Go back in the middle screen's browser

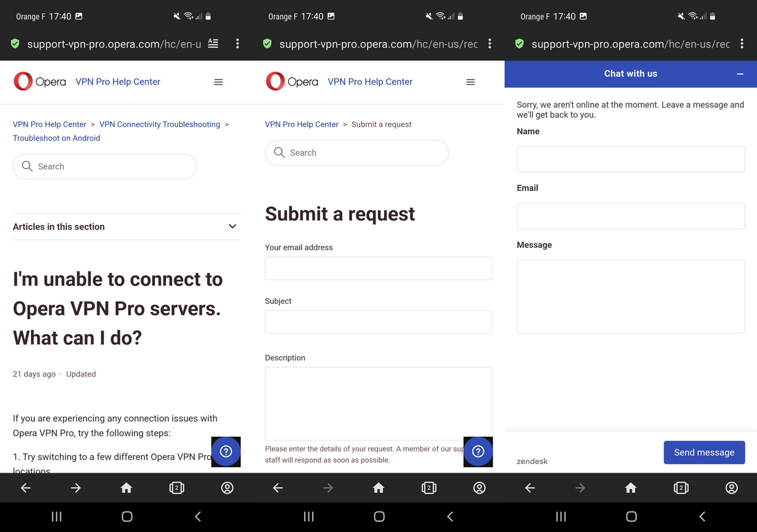coord(278,488)
